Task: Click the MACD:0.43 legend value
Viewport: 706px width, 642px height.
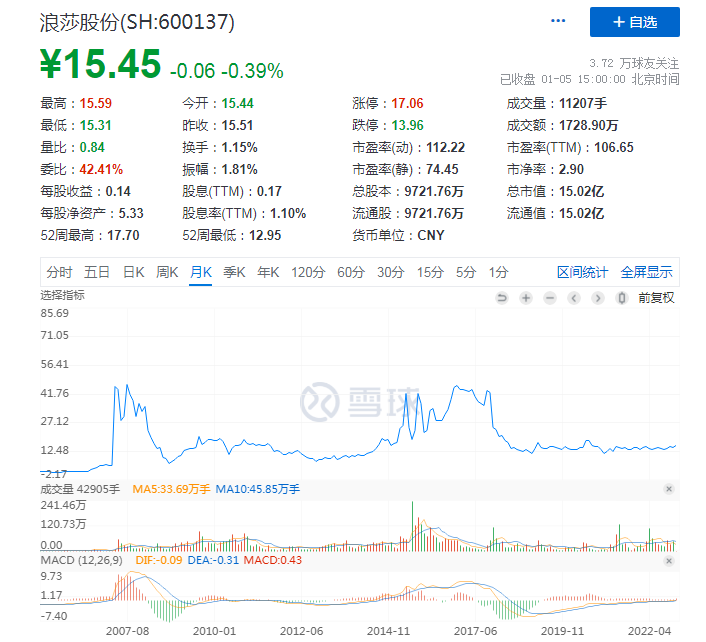Action: (x=273, y=561)
